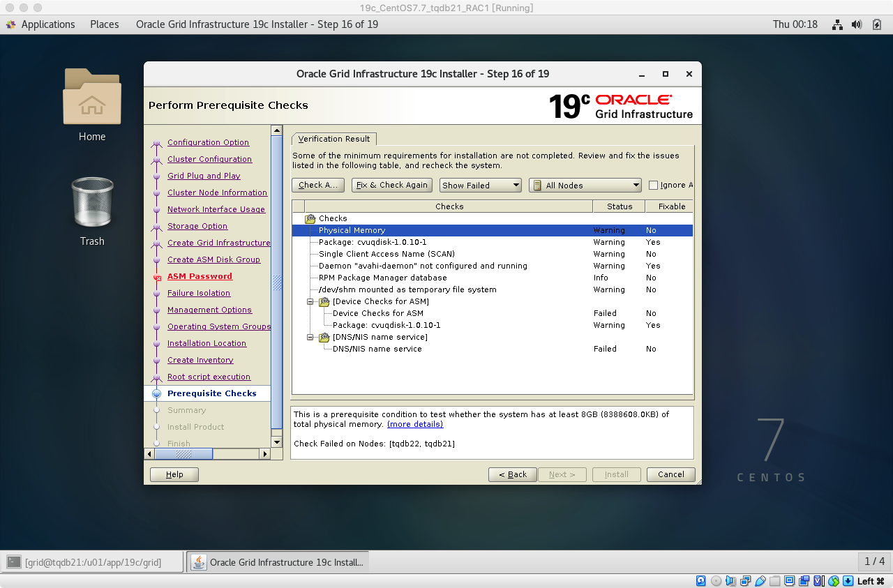The width and height of the screenshot is (893, 588).
Task: Select the RPM Package Manager database row
Action: 492,278
